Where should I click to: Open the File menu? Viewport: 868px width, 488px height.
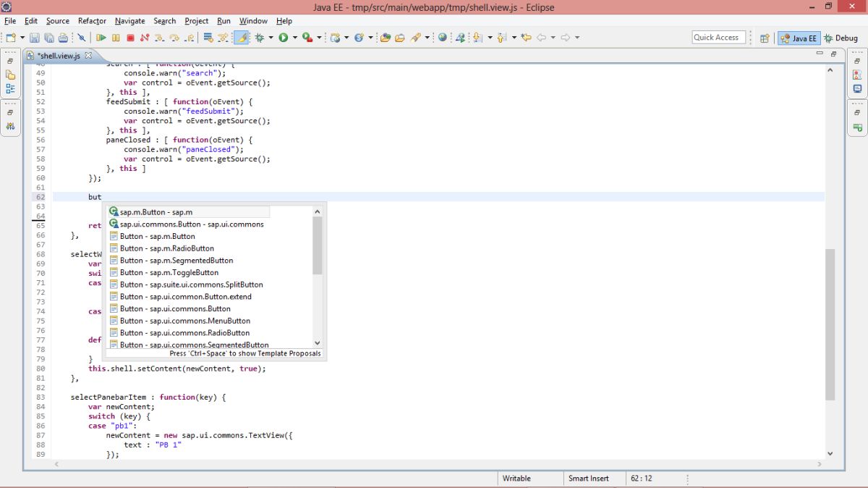(10, 21)
